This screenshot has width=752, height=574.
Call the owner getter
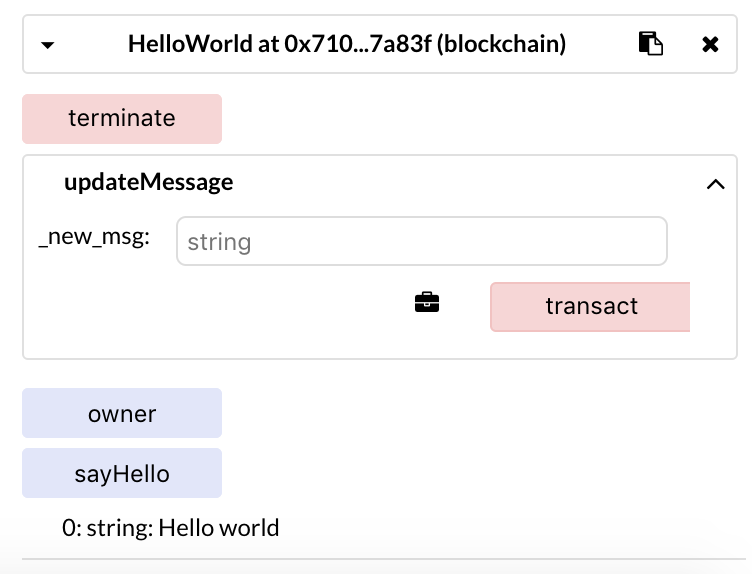[x=122, y=413]
